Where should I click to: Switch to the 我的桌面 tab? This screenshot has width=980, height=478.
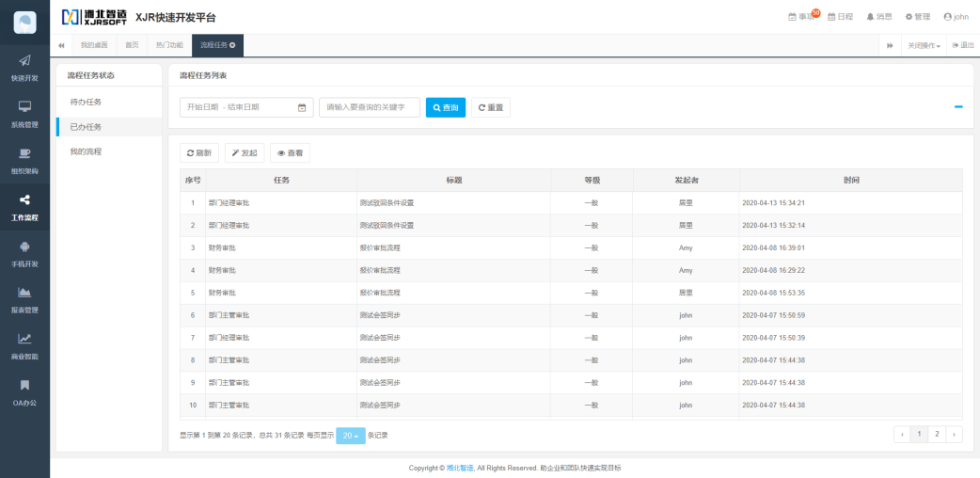tap(94, 45)
